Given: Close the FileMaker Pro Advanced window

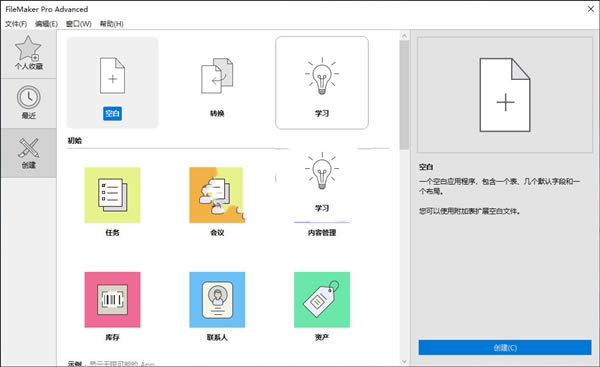Looking at the screenshot, I should click(590, 9).
